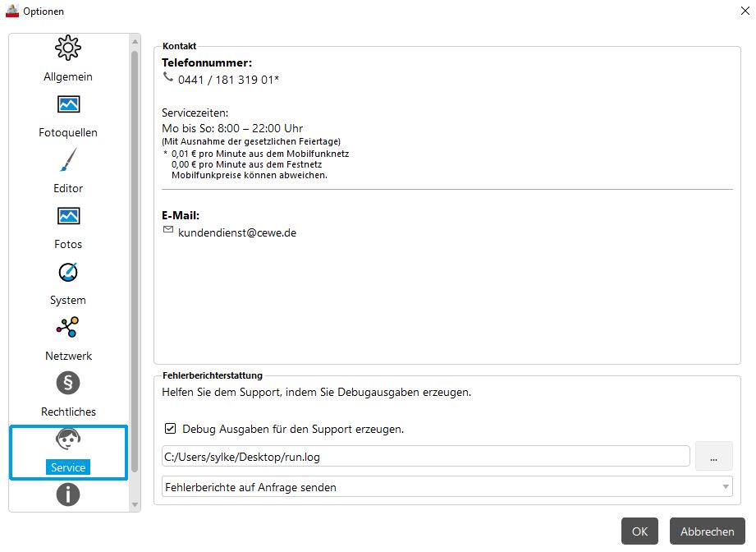Image resolution: width=756 pixels, height=552 pixels.
Task: Select the Fotos picture icon
Action: 68,216
